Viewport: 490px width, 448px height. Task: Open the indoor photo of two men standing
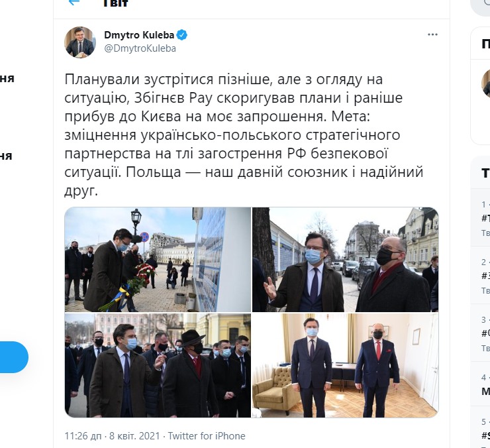[x=345, y=365]
